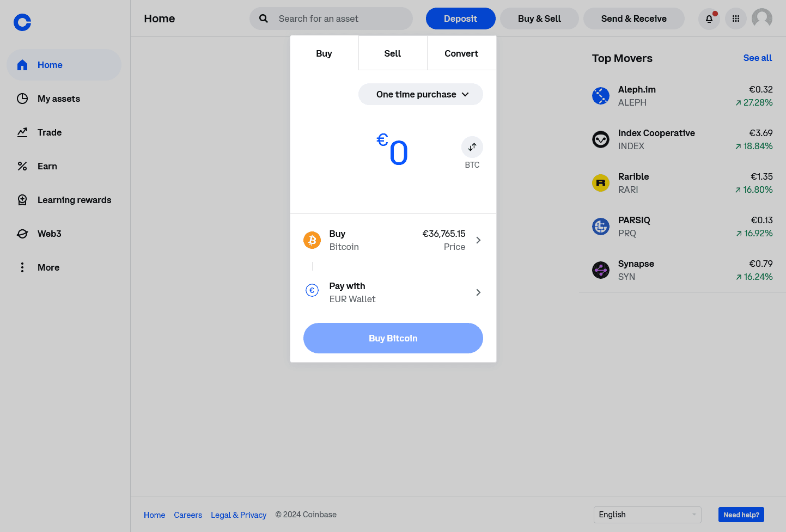
Task: Open Web3 in sidebar
Action: [x=64, y=234]
